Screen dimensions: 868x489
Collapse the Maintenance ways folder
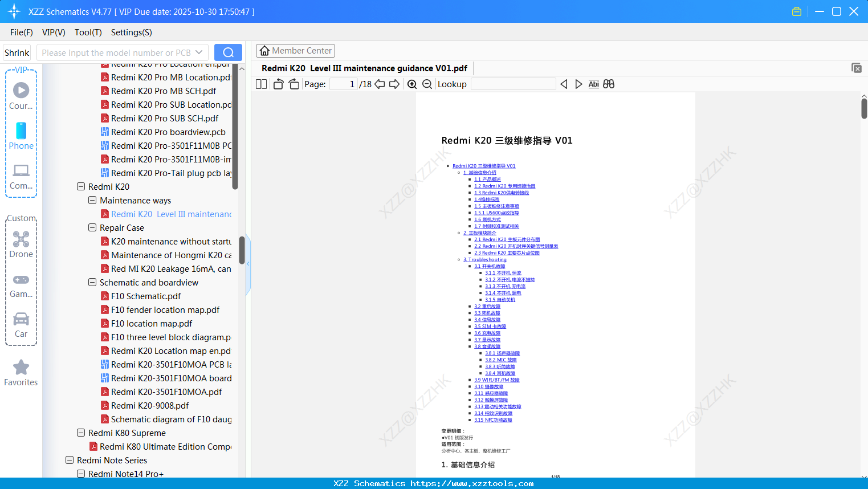(x=92, y=200)
